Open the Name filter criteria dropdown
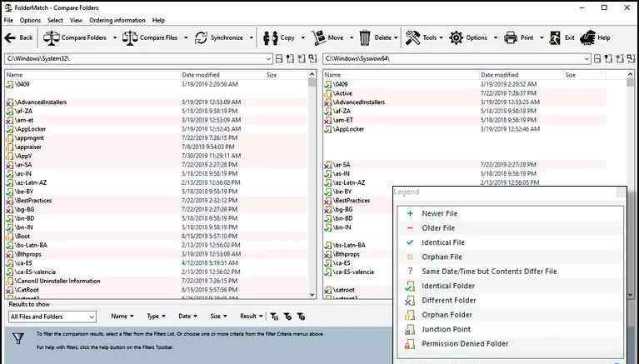 122,317
